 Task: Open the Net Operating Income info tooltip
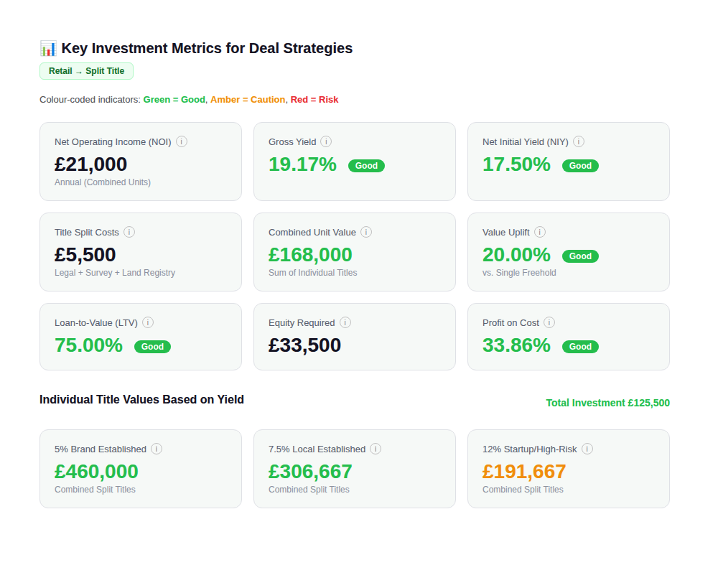[x=182, y=141]
